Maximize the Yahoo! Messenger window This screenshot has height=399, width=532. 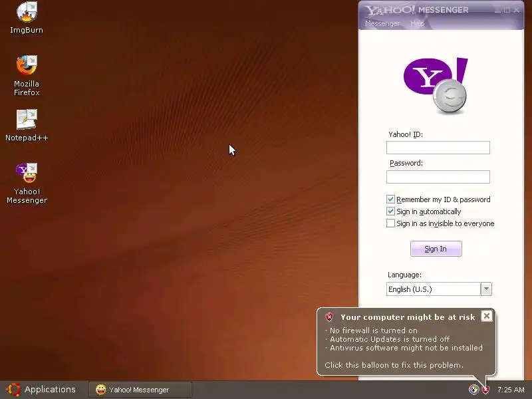(507, 10)
